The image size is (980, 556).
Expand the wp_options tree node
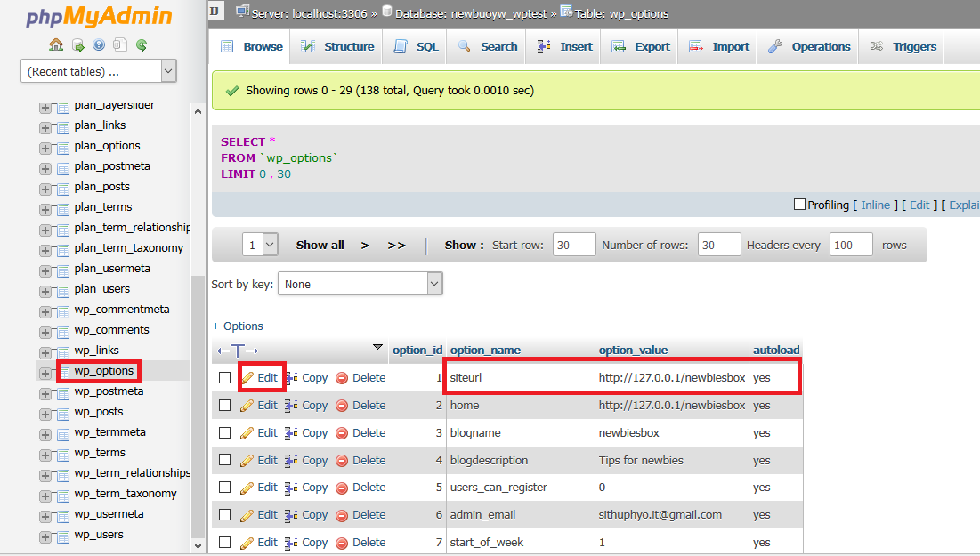(45, 373)
